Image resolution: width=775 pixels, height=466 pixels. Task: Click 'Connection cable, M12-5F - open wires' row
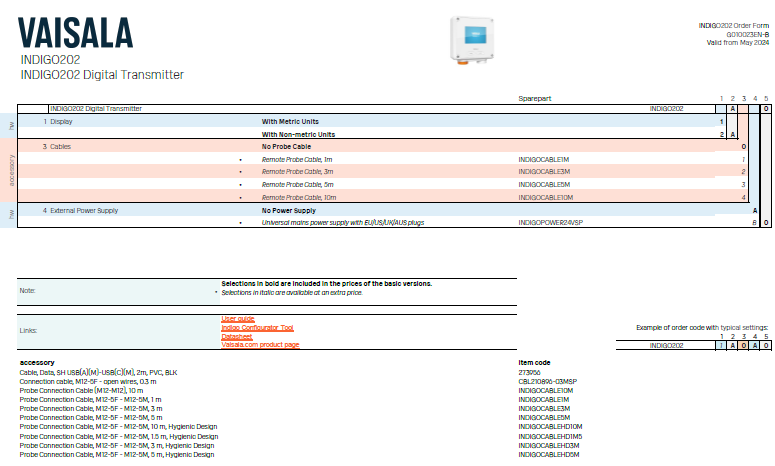click(88, 381)
